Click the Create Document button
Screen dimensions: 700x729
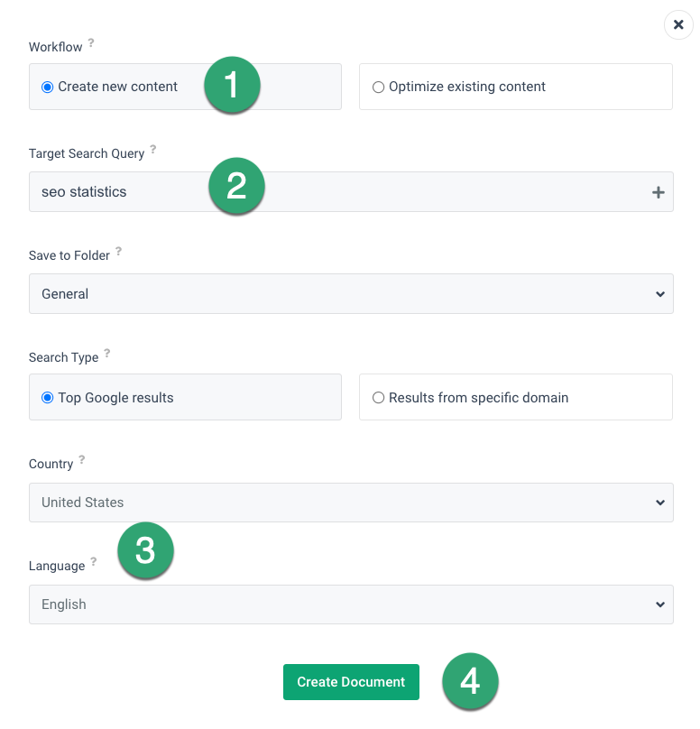click(x=351, y=681)
